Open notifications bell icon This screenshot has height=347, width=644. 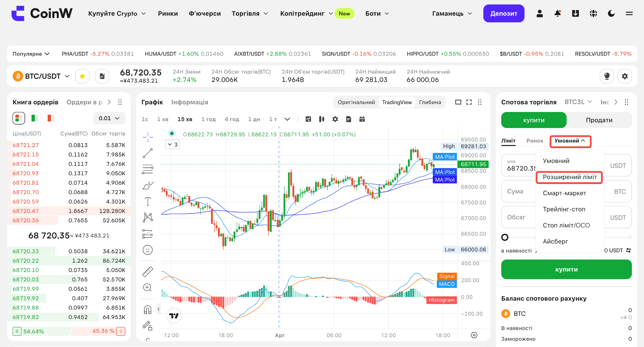point(558,14)
